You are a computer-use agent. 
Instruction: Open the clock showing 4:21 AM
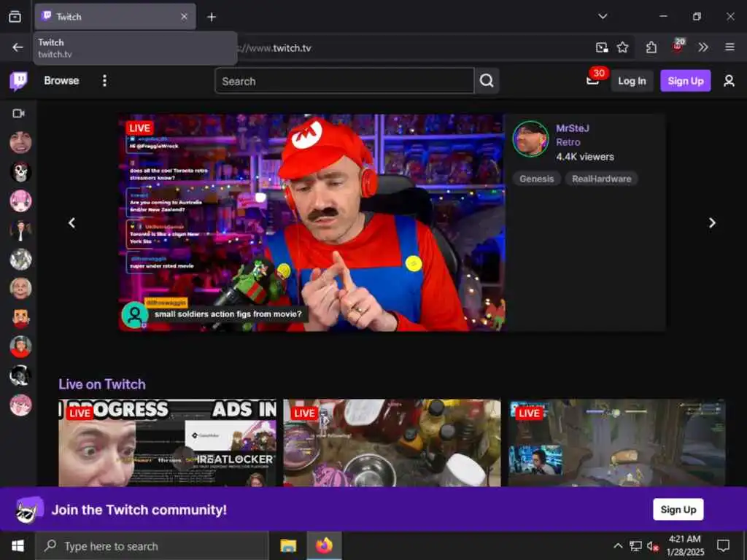coord(684,545)
